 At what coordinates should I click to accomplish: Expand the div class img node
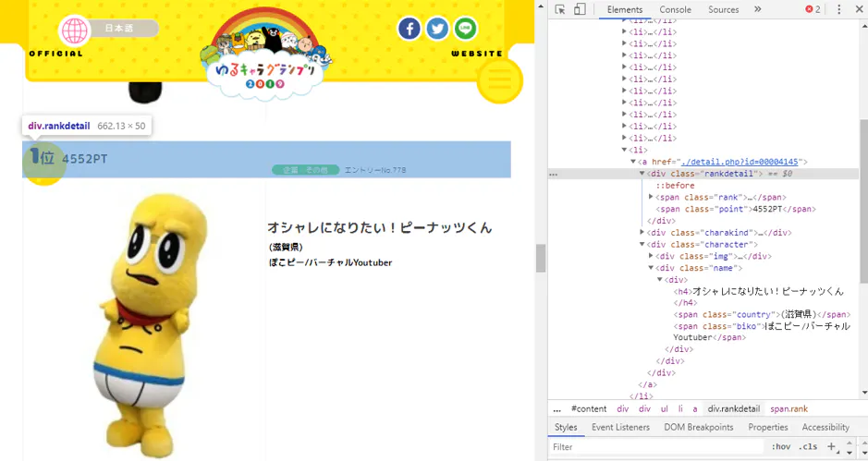tap(651, 256)
